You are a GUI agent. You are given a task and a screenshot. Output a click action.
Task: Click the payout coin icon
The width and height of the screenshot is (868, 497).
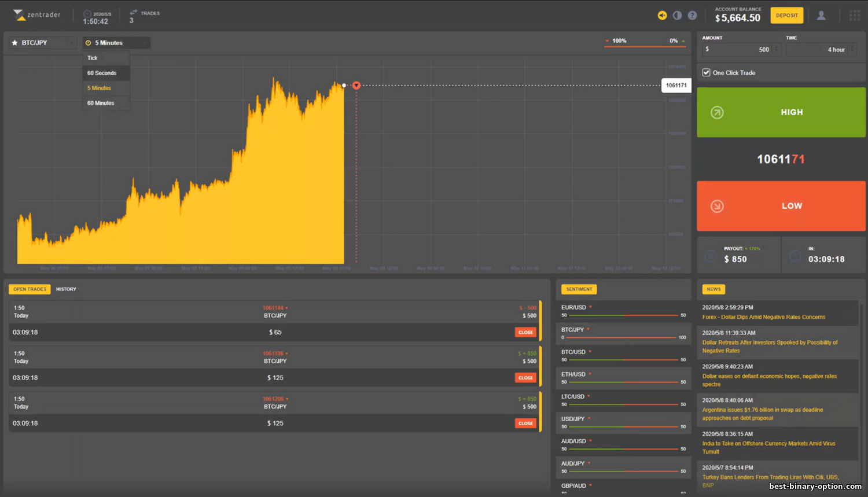pyautogui.click(x=710, y=256)
